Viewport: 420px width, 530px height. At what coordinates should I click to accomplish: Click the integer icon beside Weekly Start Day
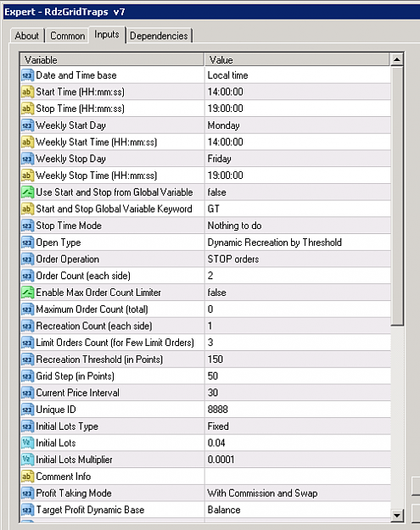click(x=27, y=126)
